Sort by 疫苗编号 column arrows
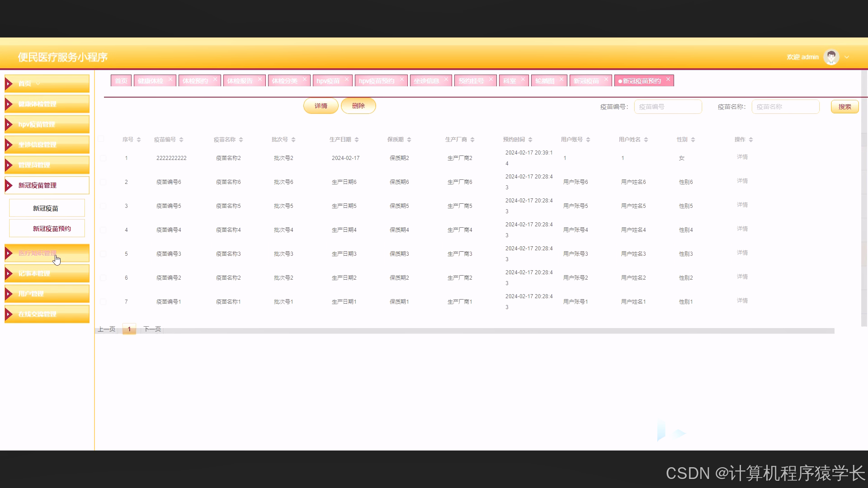 click(x=181, y=140)
